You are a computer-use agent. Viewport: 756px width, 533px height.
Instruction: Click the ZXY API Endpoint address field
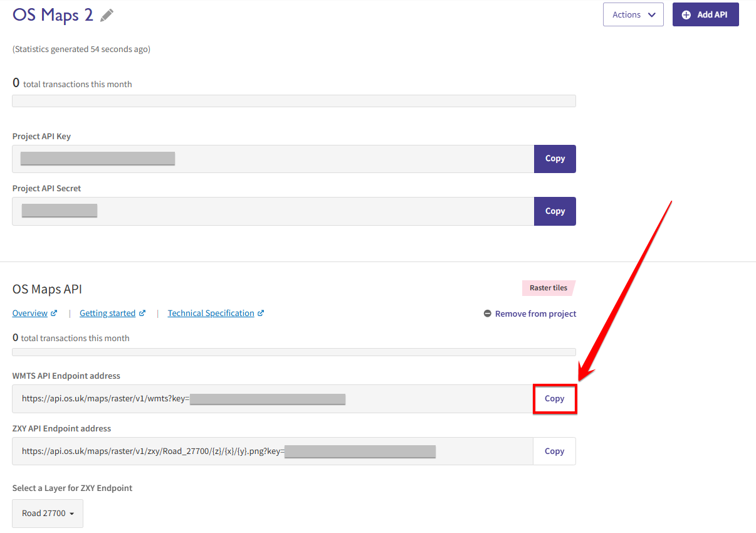273,451
